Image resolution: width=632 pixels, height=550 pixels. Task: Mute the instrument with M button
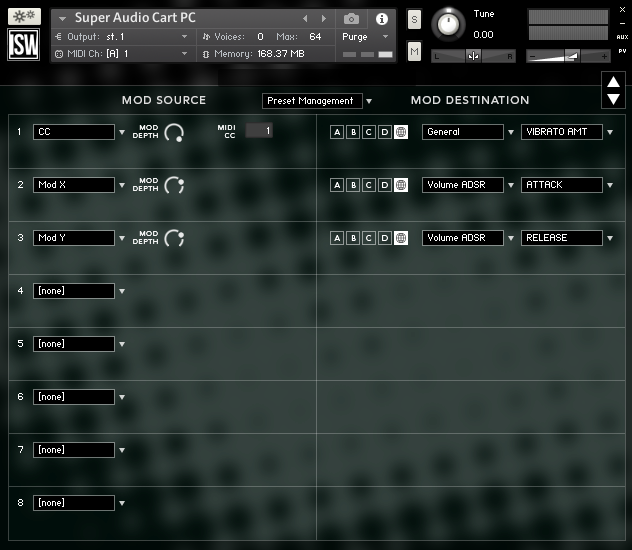(x=414, y=51)
